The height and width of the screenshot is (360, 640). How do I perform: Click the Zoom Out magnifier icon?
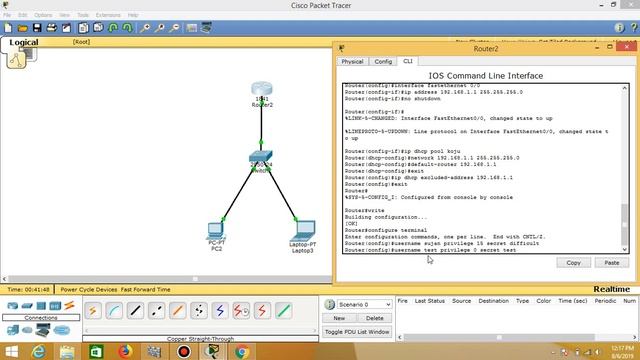174,28
